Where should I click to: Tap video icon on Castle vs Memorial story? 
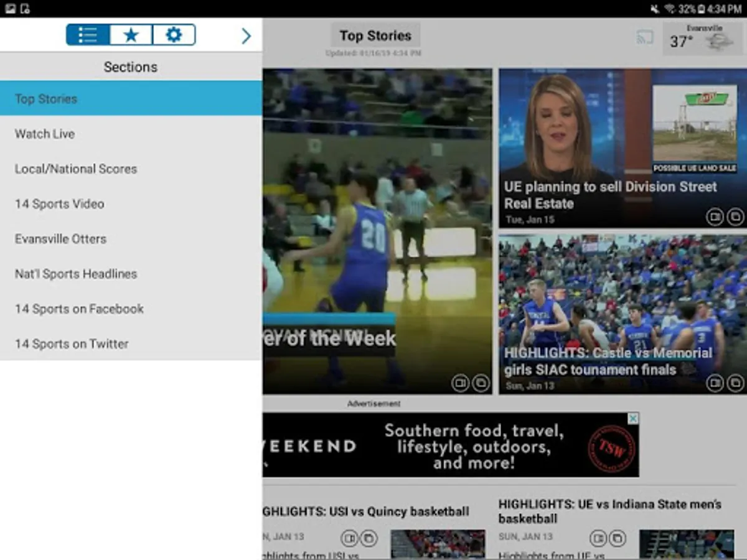pyautogui.click(x=715, y=383)
